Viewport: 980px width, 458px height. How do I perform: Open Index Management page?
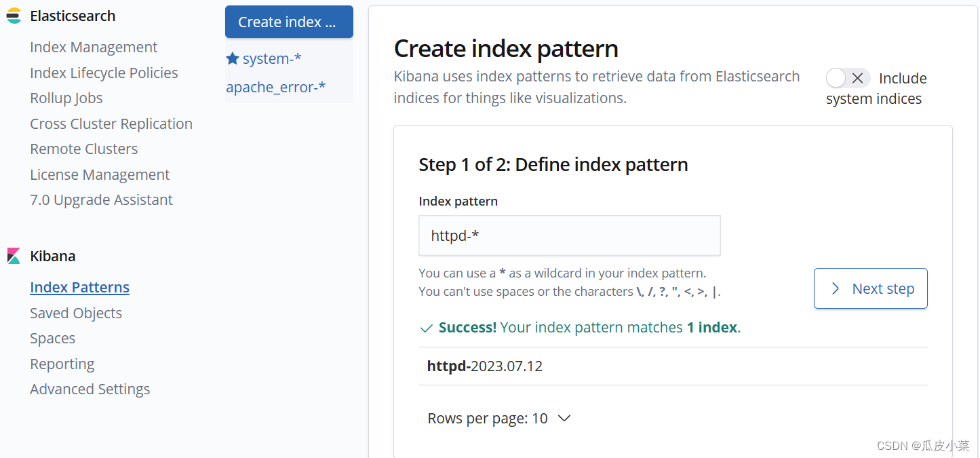pyautogui.click(x=94, y=47)
